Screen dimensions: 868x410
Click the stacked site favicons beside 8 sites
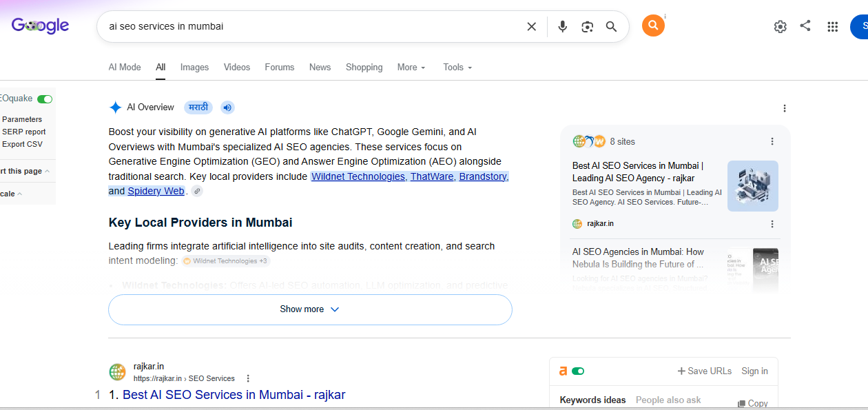click(x=589, y=141)
